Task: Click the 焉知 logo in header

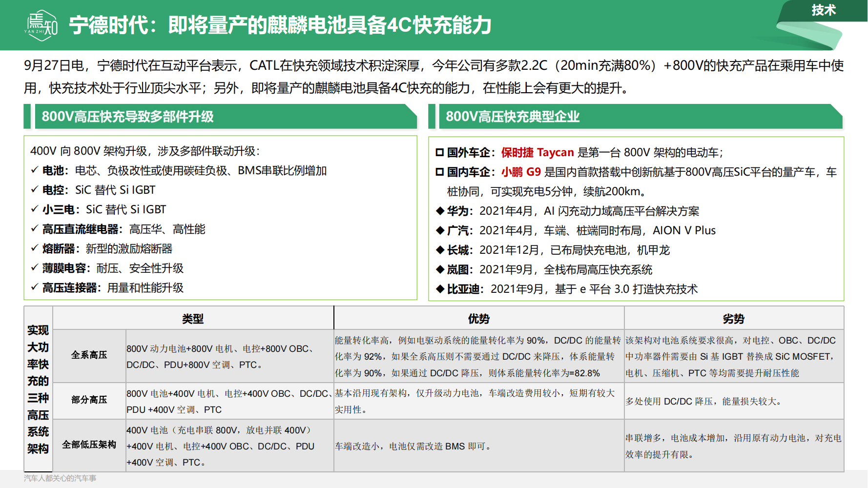Action: (41, 25)
